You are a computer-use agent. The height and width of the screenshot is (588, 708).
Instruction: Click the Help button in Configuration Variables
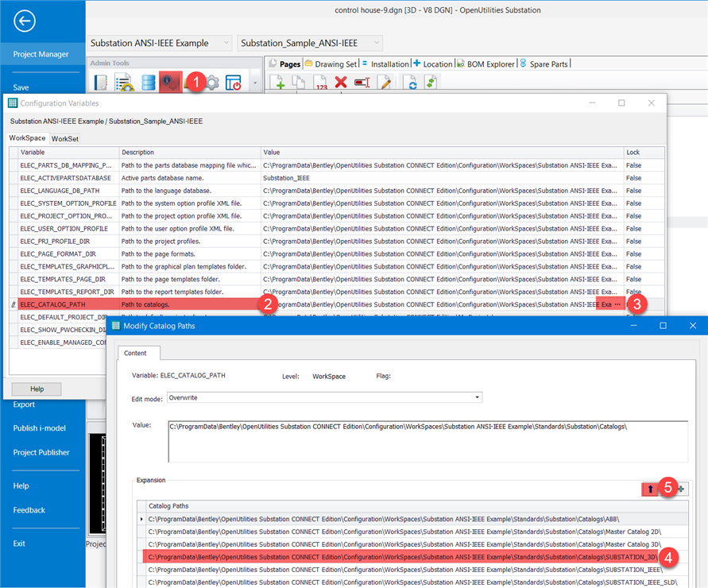[x=37, y=389]
